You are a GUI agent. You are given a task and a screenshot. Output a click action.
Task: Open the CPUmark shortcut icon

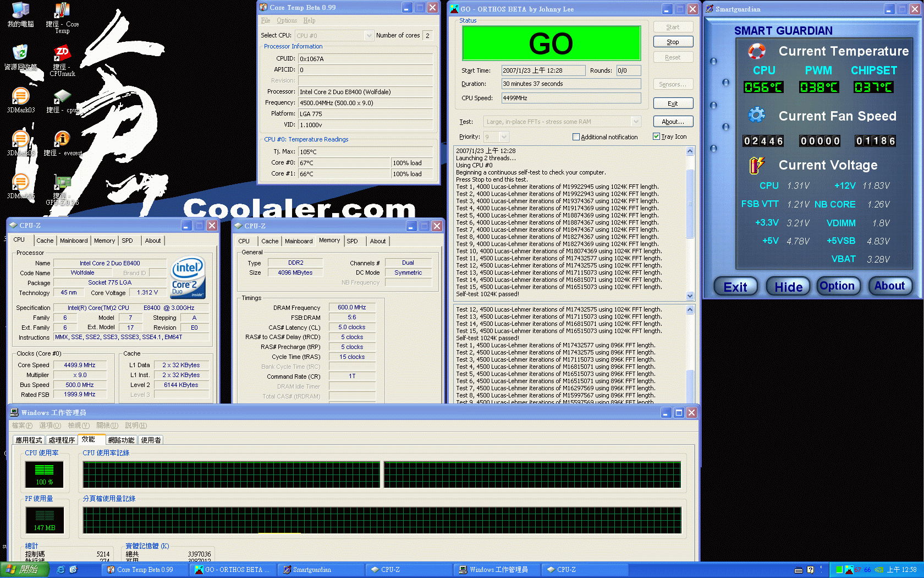(x=62, y=54)
